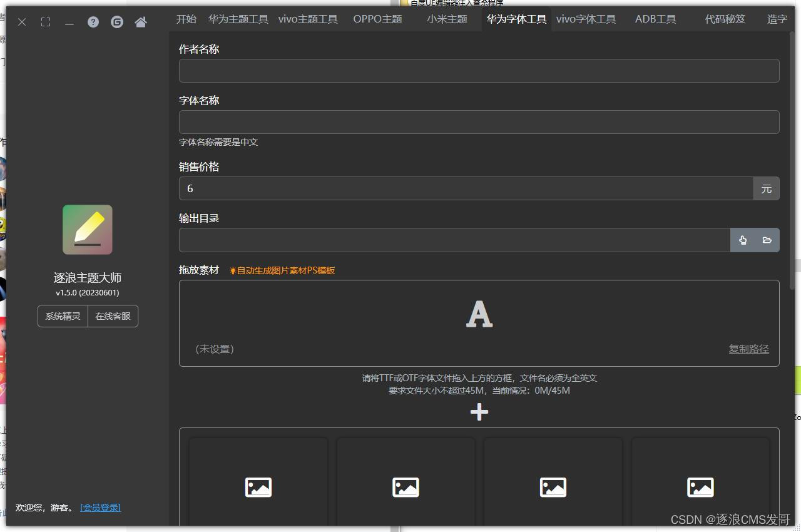Click the (未设置) status text

coord(215,349)
